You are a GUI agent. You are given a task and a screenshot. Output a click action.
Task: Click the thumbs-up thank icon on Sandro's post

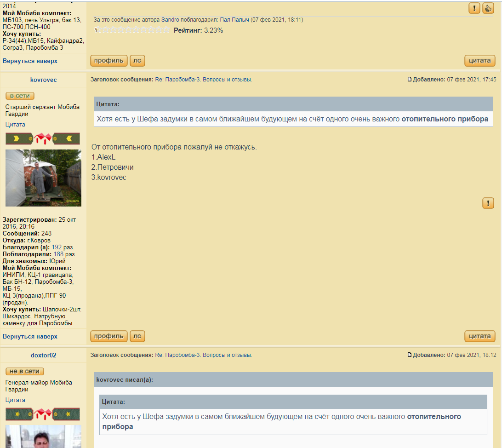488,8
